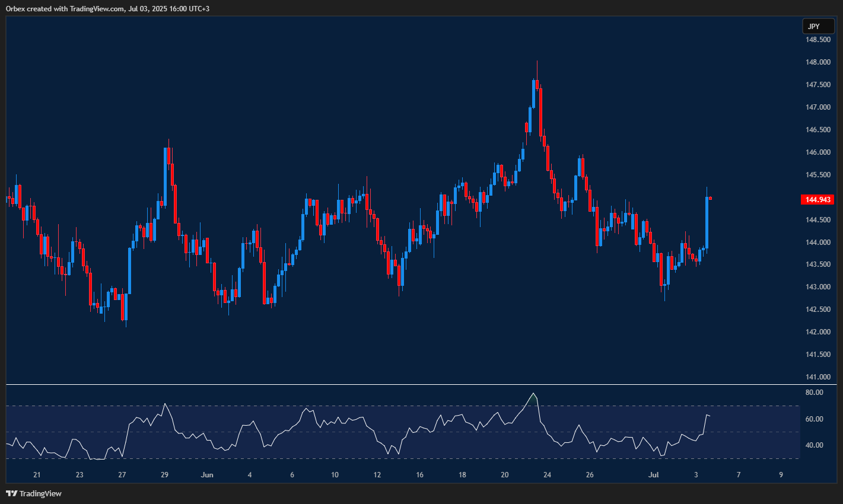Click the 148.000 level on price scale

pyautogui.click(x=819, y=61)
